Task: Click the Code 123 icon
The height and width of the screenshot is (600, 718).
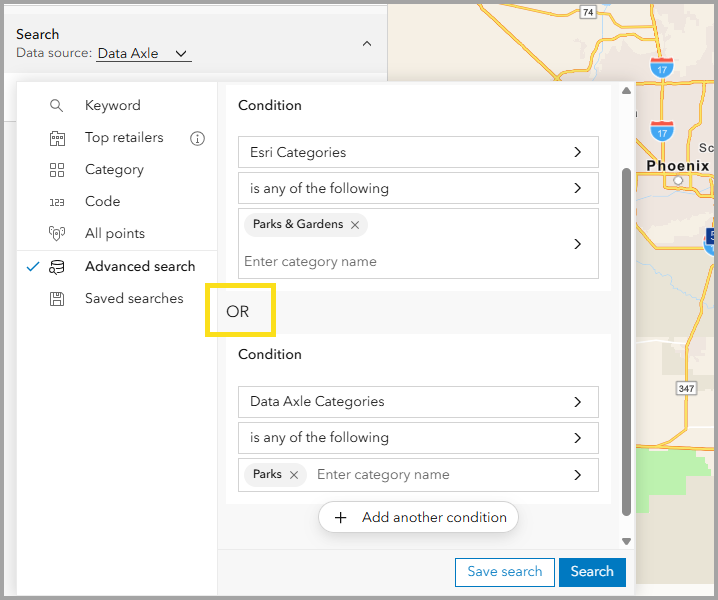Action: (x=57, y=202)
